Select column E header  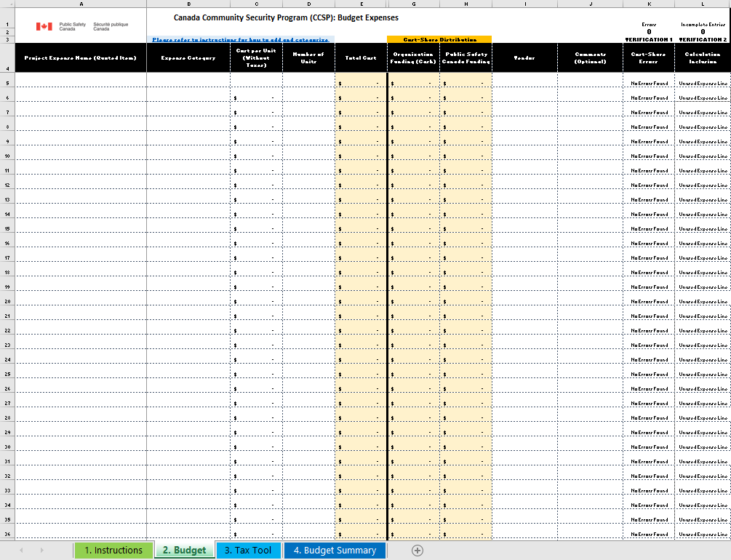361,4
